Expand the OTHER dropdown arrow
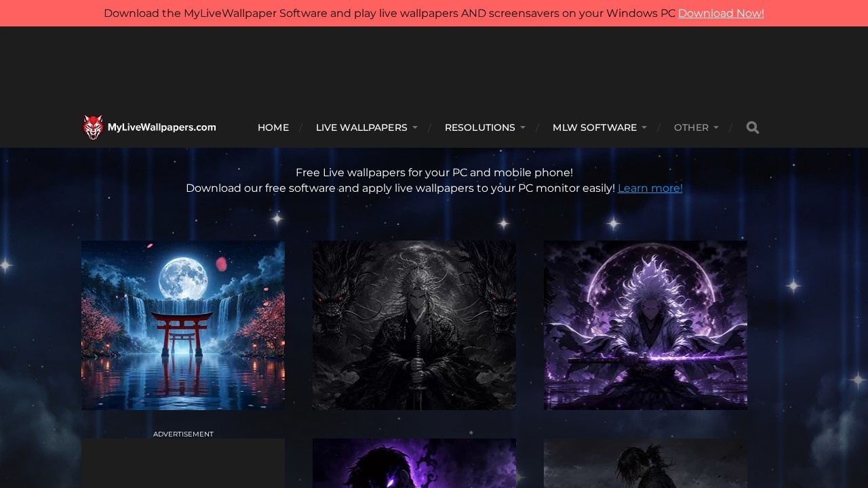868x488 pixels. click(716, 127)
